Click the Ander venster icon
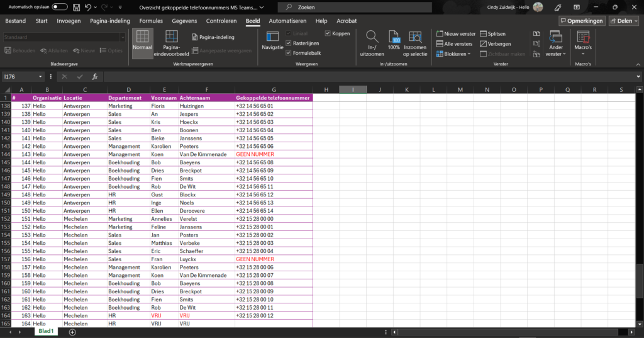Viewport: 644px width, 338px height. 556,37
